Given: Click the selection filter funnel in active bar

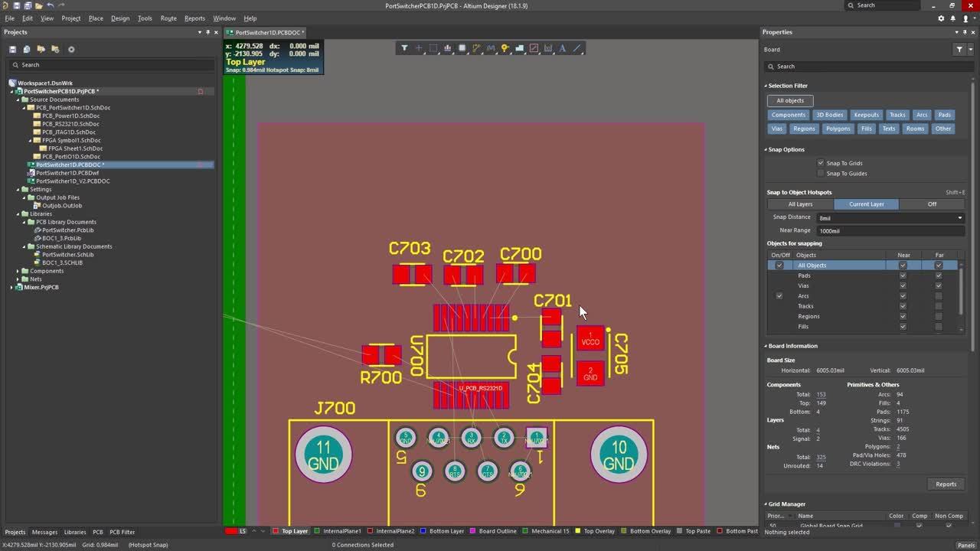Looking at the screenshot, I should click(x=404, y=48).
